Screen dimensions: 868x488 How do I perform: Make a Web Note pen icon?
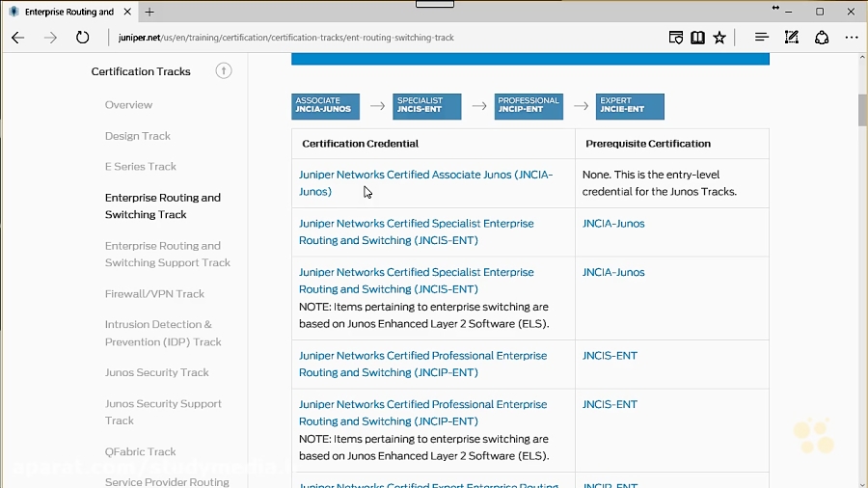792,37
